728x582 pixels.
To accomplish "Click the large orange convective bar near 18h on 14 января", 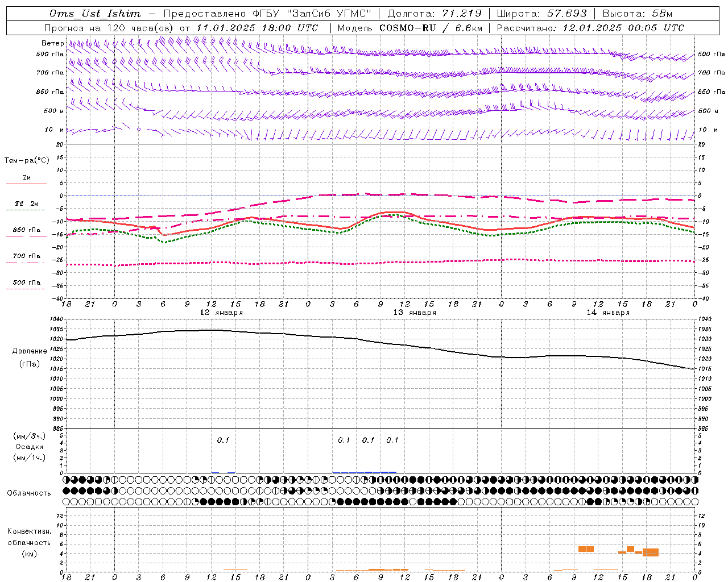I will tap(651, 552).
